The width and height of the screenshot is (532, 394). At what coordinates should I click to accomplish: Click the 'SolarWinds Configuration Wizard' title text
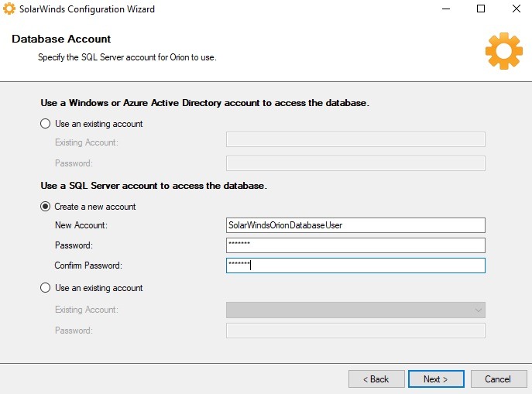[87, 9]
